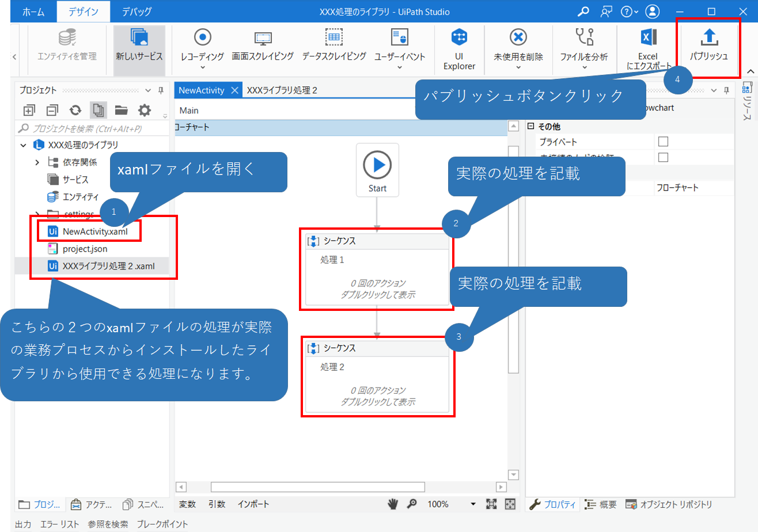Export to Excel via Excelにエクスポート
The image size is (758, 532).
648,50
